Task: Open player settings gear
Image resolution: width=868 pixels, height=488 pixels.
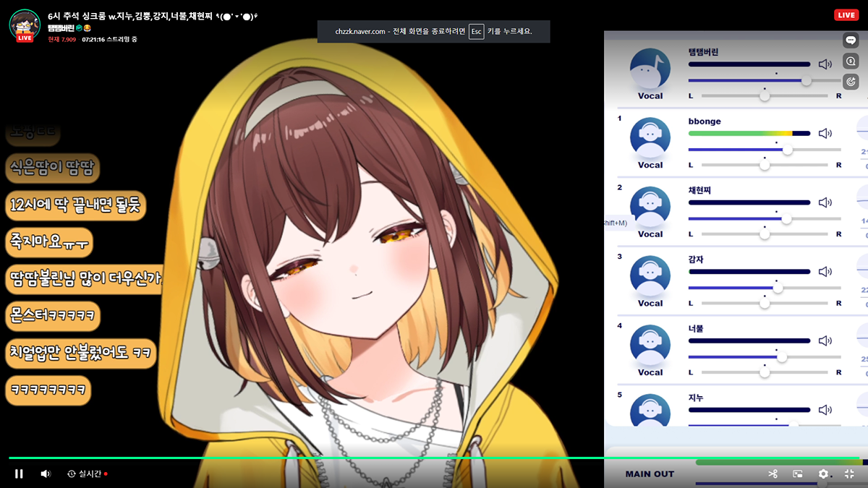Action: point(823,474)
